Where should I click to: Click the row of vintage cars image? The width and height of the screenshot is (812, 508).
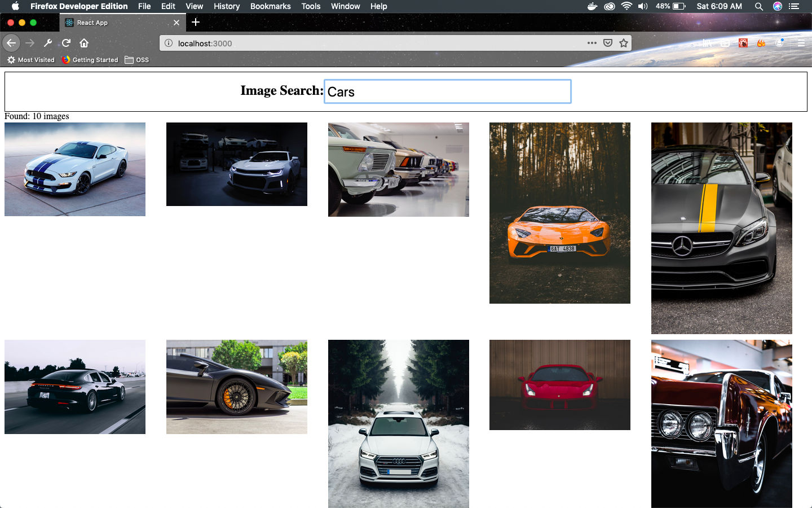[x=399, y=169]
